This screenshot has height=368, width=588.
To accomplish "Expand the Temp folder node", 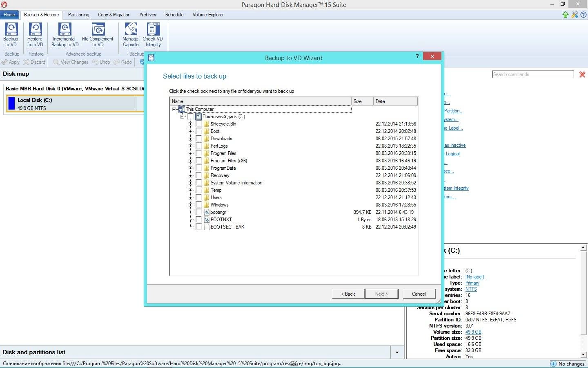I will click(191, 190).
